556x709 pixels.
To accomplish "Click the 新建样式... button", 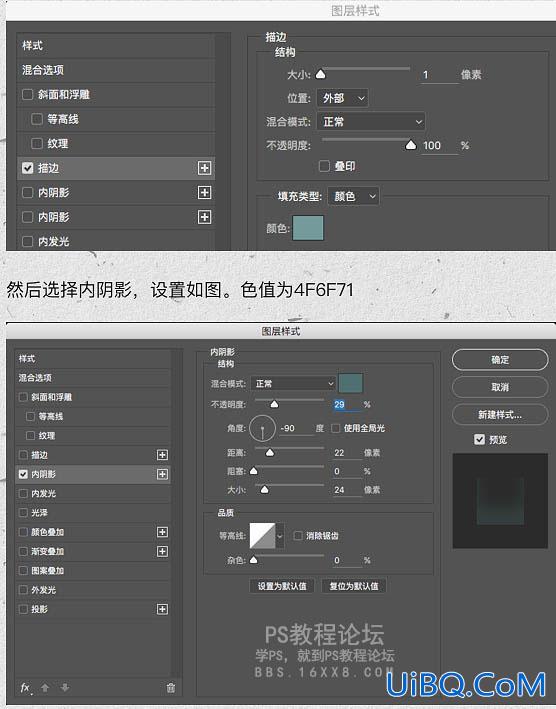I will coord(500,415).
